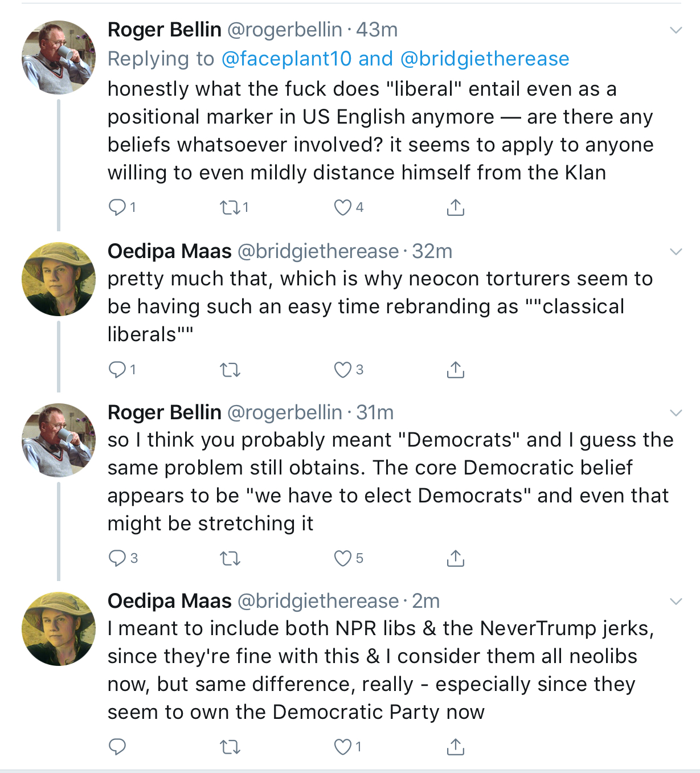Open chevron menu on Oedipa Maas's 32m tweet
Image resolution: width=700 pixels, height=773 pixels.
(676, 251)
